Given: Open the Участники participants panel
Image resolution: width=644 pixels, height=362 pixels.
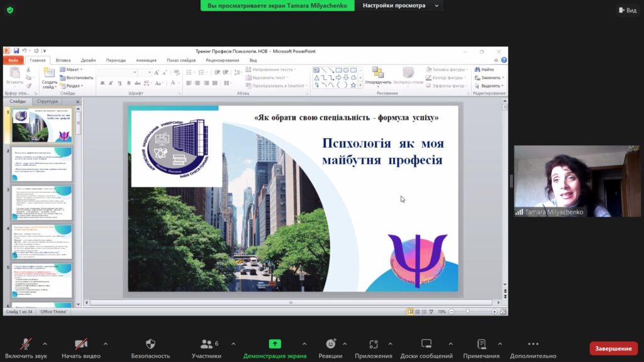Looking at the screenshot, I should pyautogui.click(x=206, y=348).
